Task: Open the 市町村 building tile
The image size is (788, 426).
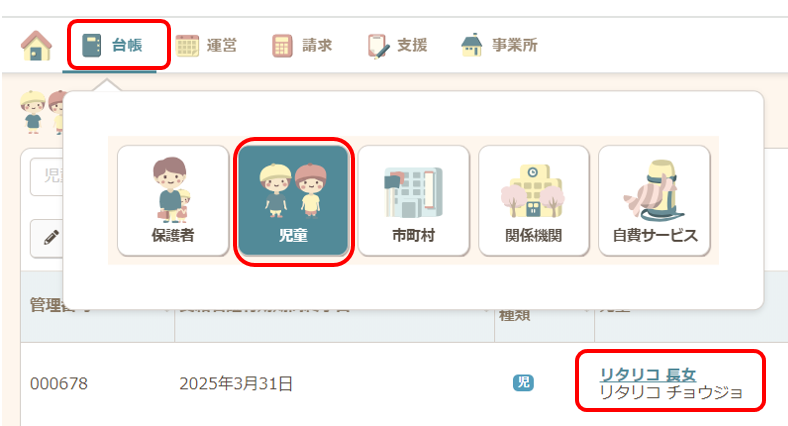Action: tap(414, 201)
